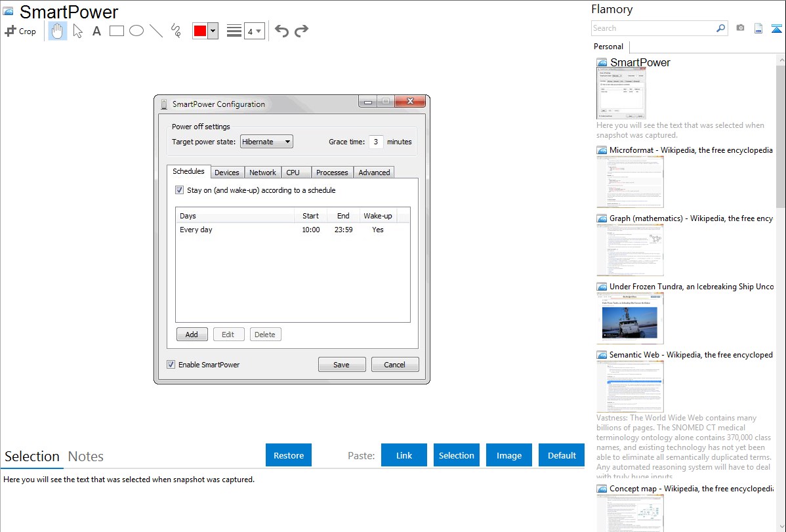Activate the hand pan tool
The image size is (786, 532).
click(58, 31)
